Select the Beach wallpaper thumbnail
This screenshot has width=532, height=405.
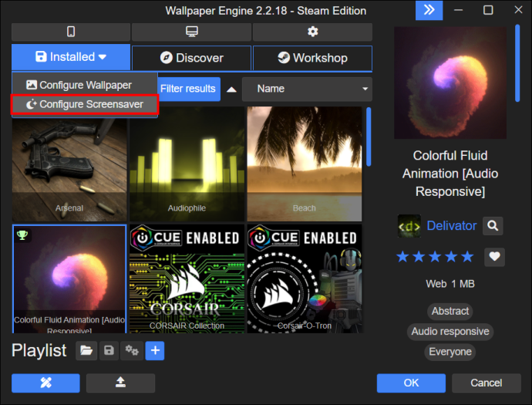coord(305,164)
